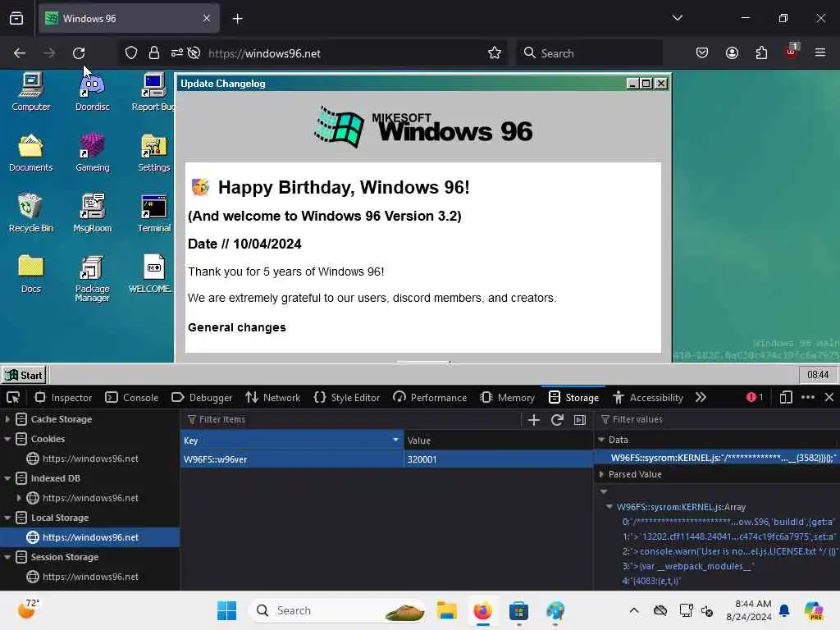
Task: Collapse the Session Storage tree node
Action: [7, 557]
